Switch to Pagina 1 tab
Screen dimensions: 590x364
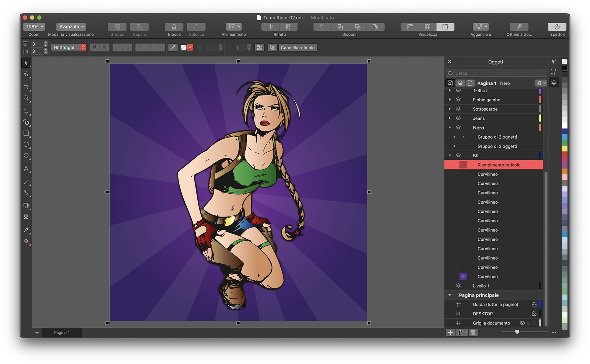click(62, 333)
